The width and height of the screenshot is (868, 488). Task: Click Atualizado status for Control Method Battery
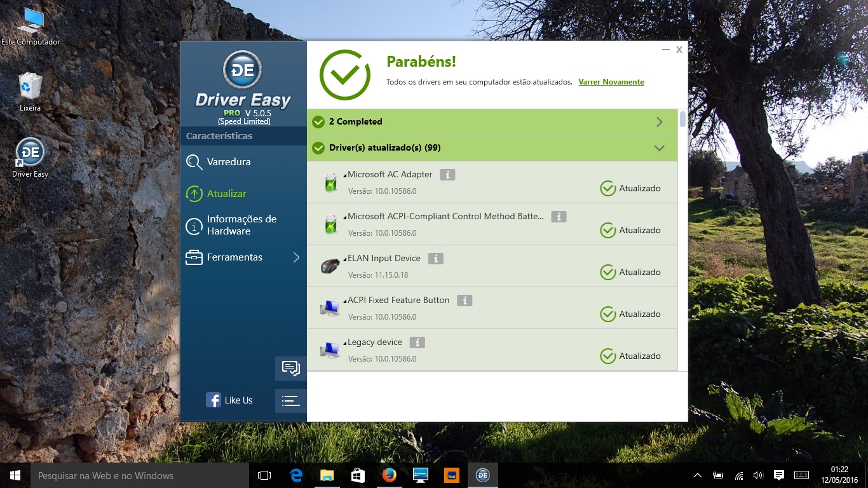pyautogui.click(x=630, y=231)
